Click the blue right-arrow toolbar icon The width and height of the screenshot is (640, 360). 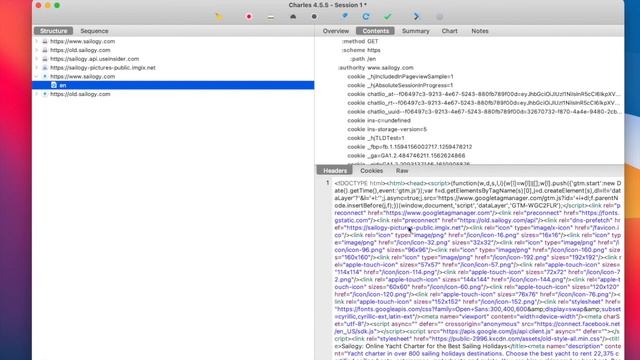pyautogui.click(x=416, y=17)
